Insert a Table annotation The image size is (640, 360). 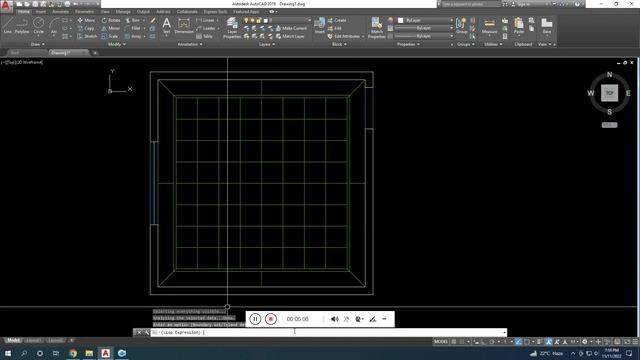(x=204, y=36)
